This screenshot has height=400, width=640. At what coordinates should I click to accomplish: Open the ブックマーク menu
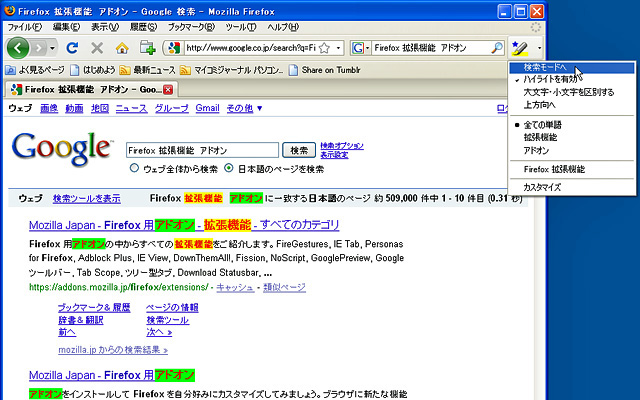191,27
